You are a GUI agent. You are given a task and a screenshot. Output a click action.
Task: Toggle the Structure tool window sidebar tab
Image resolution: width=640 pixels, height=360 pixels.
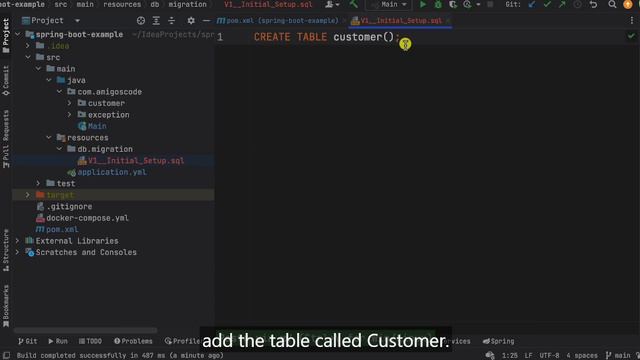[x=6, y=250]
